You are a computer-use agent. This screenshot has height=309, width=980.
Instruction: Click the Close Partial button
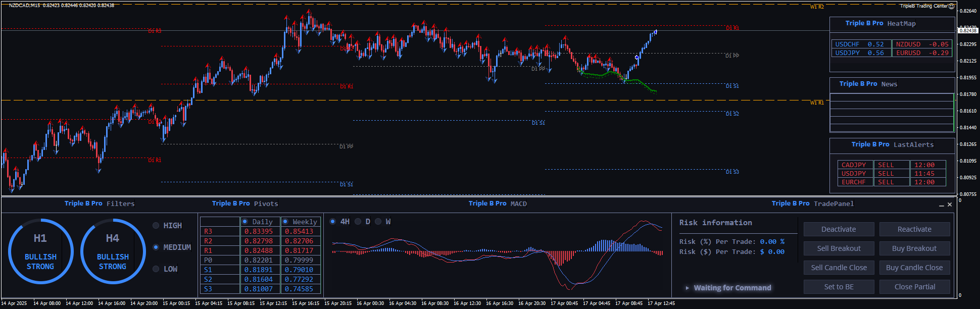914,287
